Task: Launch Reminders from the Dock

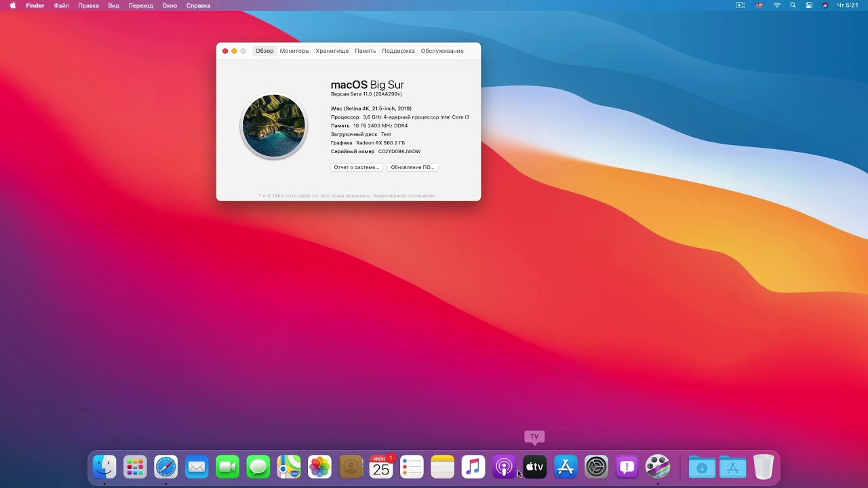Action: [412, 466]
